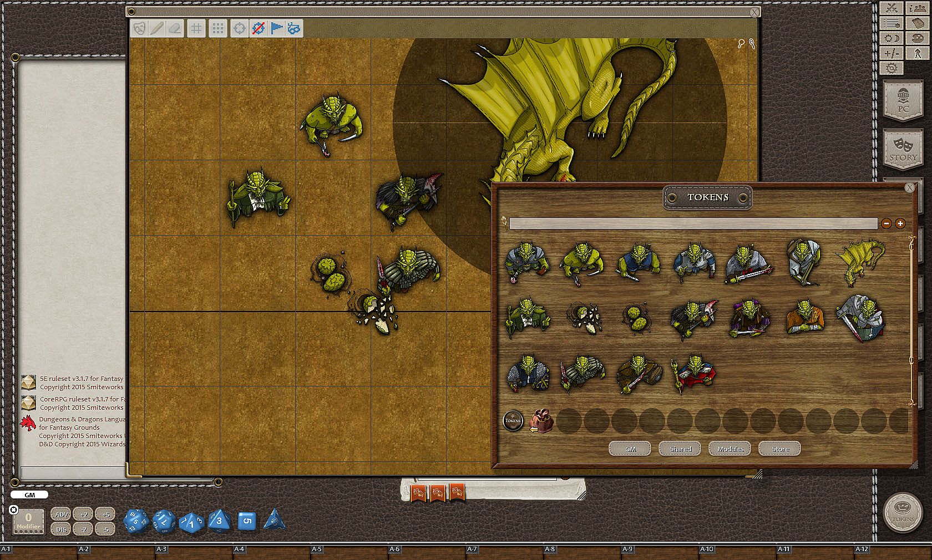The image size is (932, 560).
Task: Select the yellow dragon token thumbnail
Action: pyautogui.click(x=860, y=262)
